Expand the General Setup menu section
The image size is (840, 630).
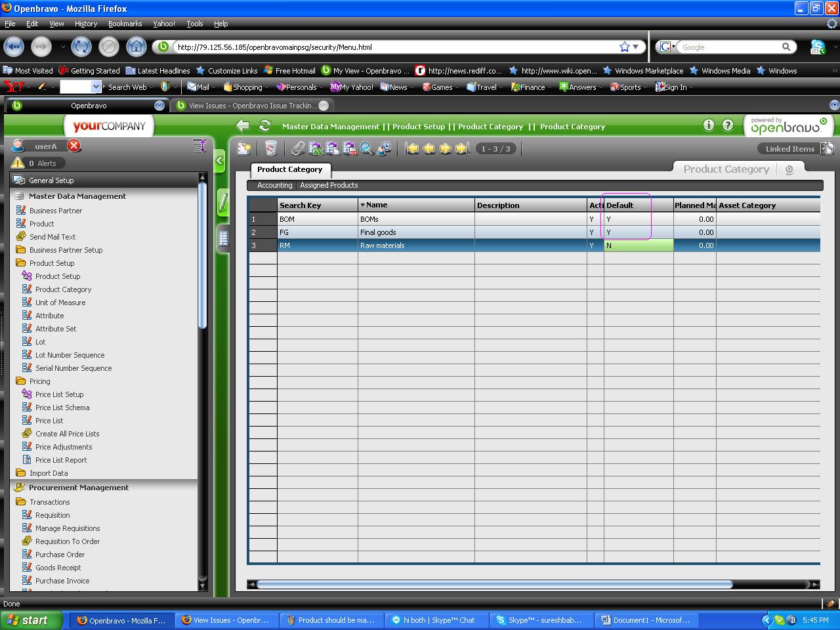tap(104, 180)
